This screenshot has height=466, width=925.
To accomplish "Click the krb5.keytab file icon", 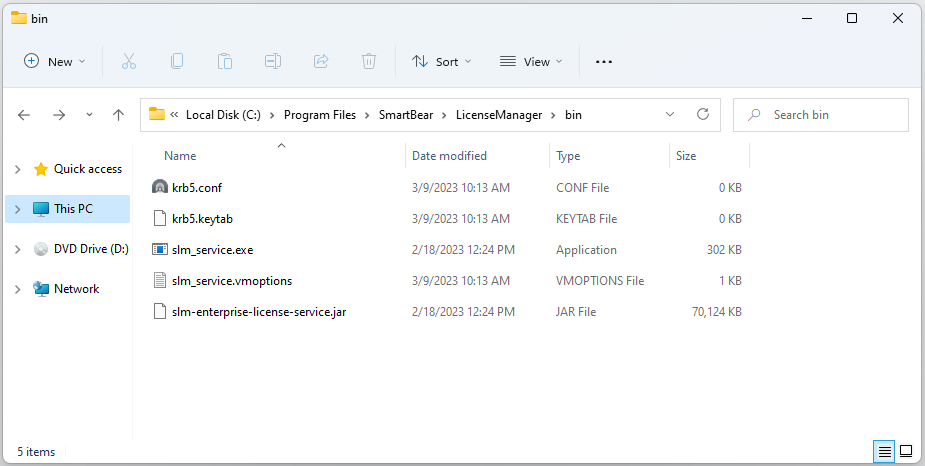I will [x=160, y=219].
